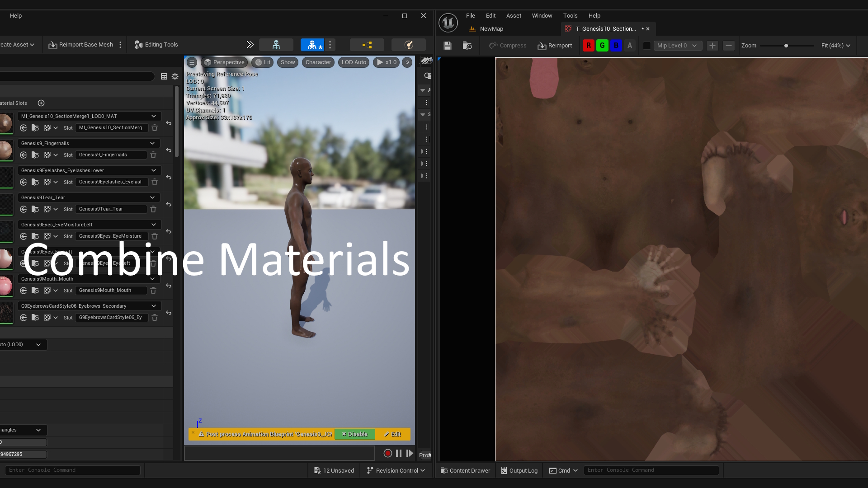The height and width of the screenshot is (488, 868).
Task: Step forward one frame in preview
Action: [410, 453]
